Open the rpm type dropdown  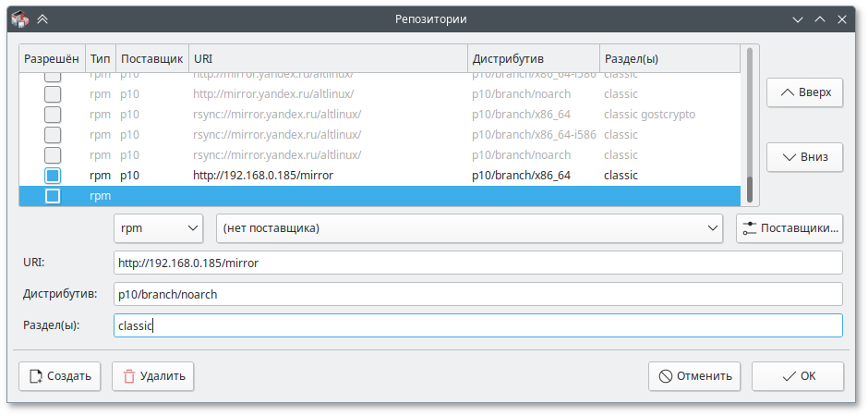[158, 227]
